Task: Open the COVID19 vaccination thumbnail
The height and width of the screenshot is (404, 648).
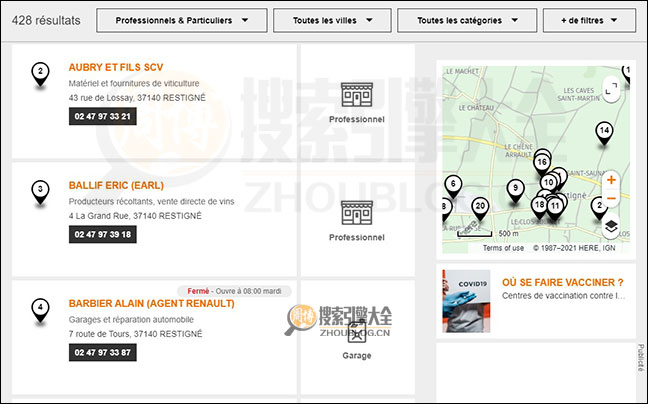Action: (x=466, y=301)
